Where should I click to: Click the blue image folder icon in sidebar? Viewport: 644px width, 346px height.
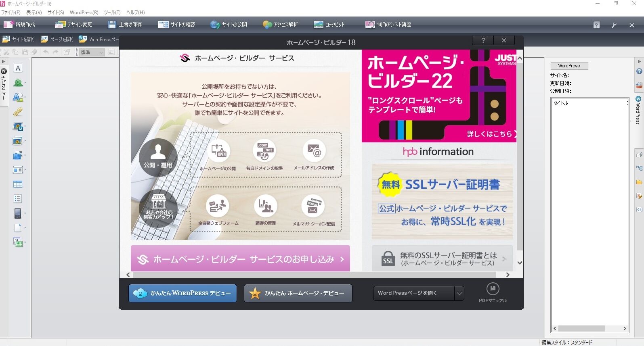pos(18,155)
